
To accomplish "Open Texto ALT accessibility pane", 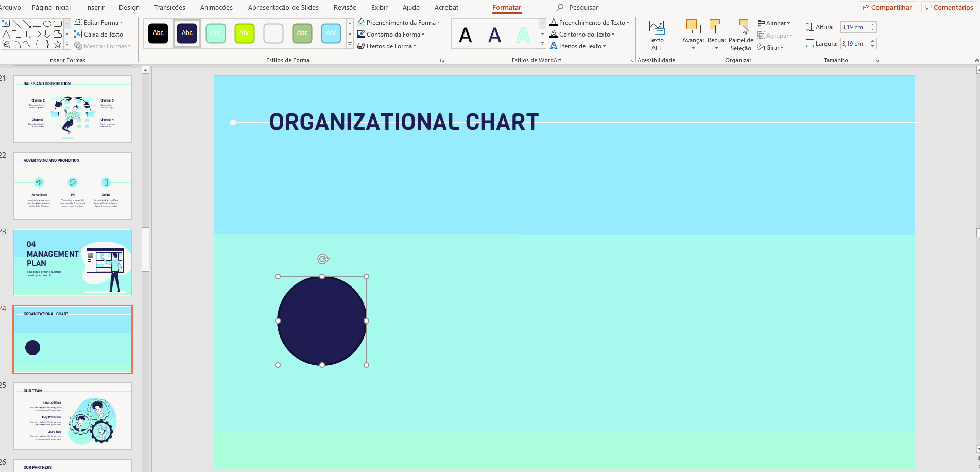I will click(x=657, y=36).
